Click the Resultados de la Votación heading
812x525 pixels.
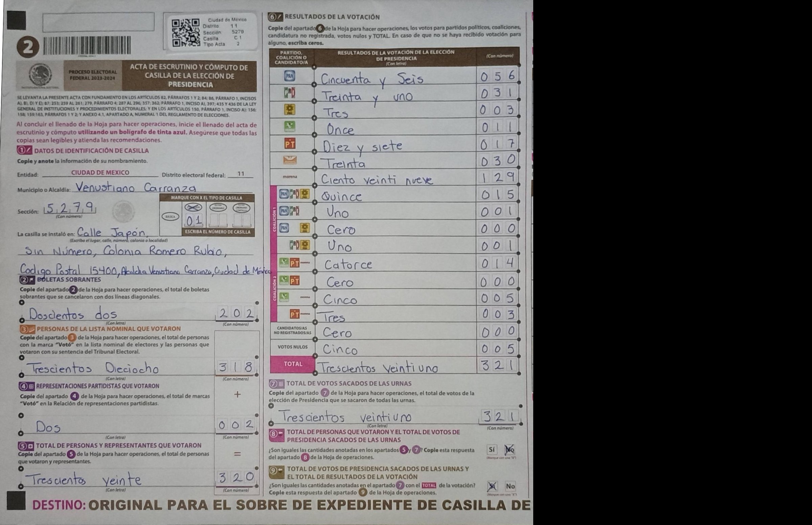pos(332,17)
